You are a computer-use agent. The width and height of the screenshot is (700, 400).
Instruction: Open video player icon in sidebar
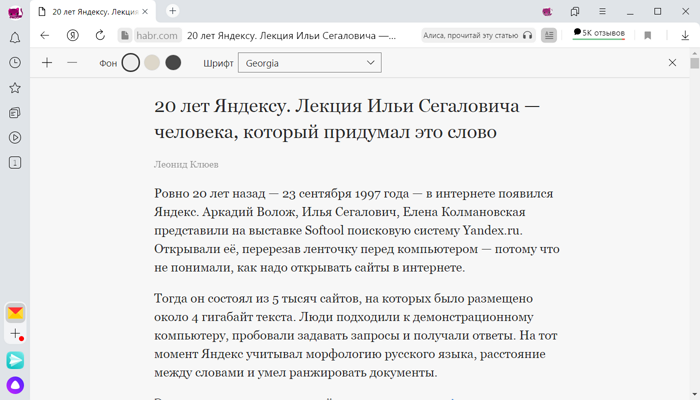pos(15,138)
